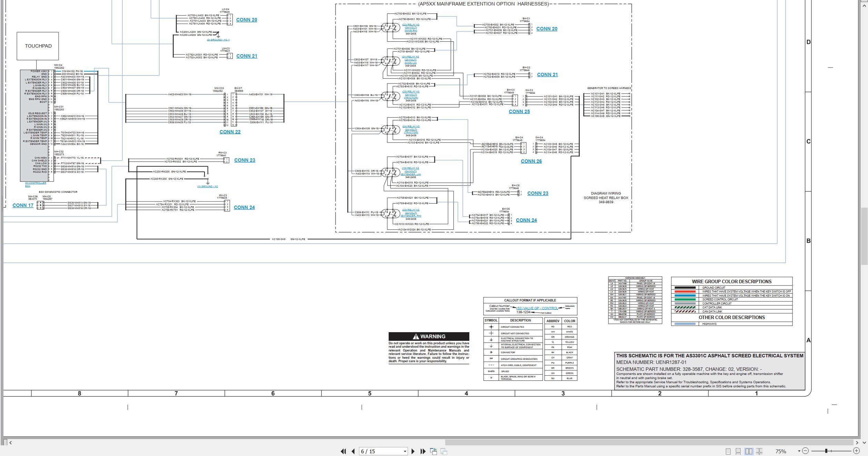This screenshot has height=456, width=868.
Task: Click the GENERATOR TO SCREED HARNESS label
Action: tap(609, 88)
